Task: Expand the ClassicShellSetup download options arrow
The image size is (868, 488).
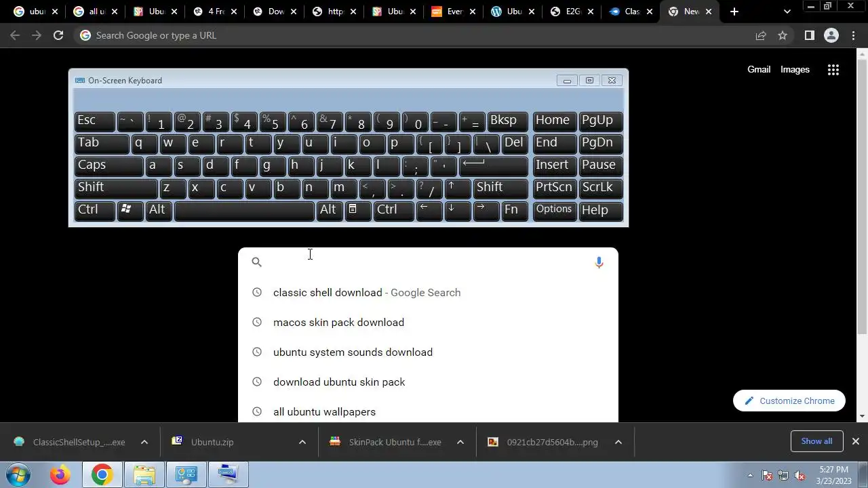Action: (x=144, y=442)
